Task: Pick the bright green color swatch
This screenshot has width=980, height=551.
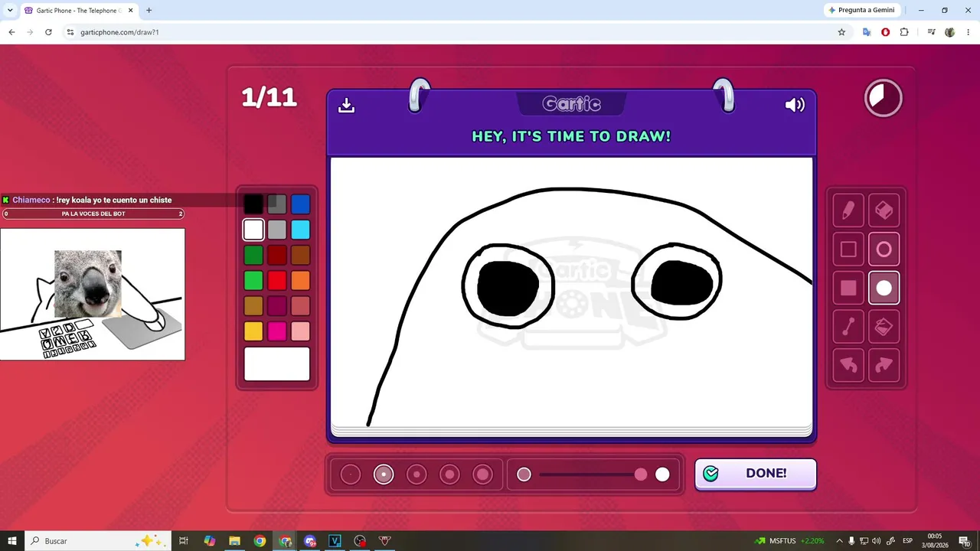Action: [x=253, y=280]
